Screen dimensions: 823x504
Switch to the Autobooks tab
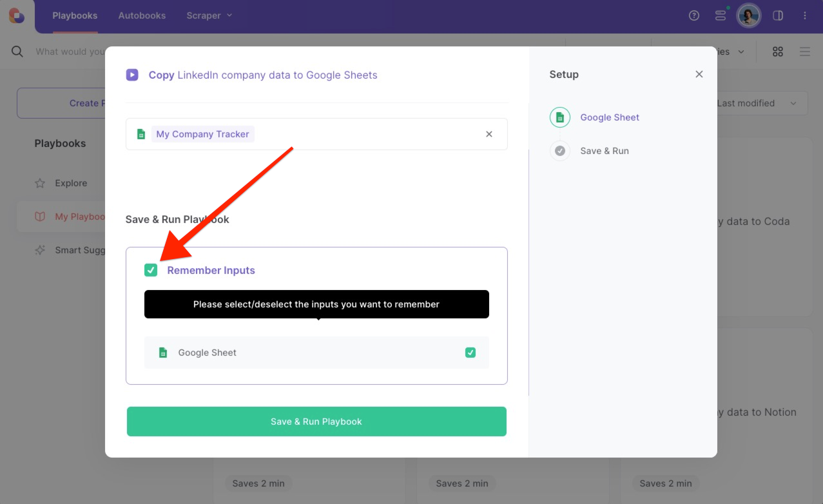point(142,15)
